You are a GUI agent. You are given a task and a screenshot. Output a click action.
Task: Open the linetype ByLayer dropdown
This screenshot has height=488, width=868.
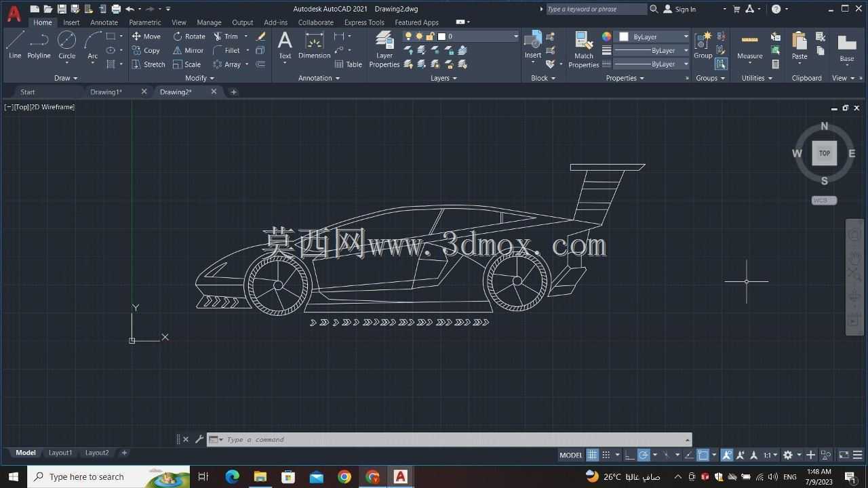[686, 64]
